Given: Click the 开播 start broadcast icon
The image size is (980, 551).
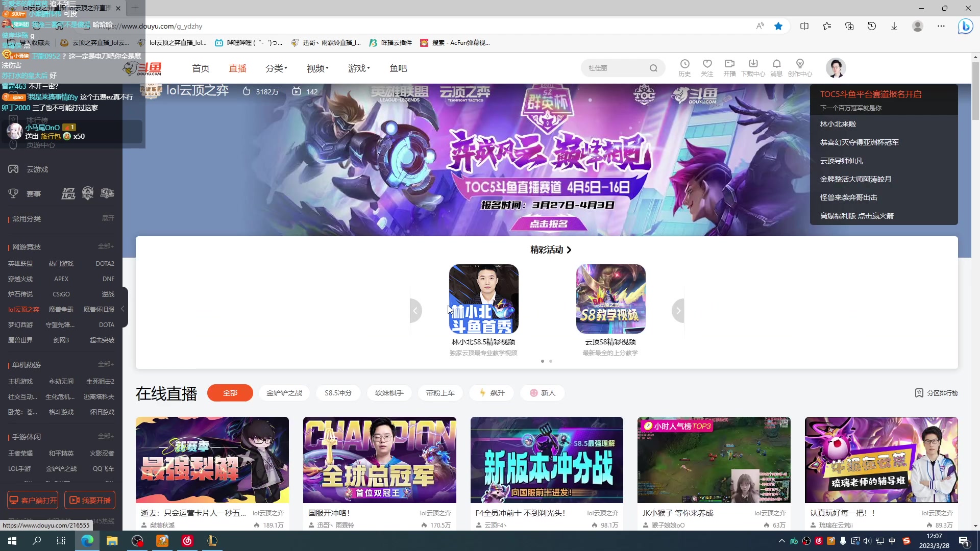Looking at the screenshot, I should coord(729,68).
